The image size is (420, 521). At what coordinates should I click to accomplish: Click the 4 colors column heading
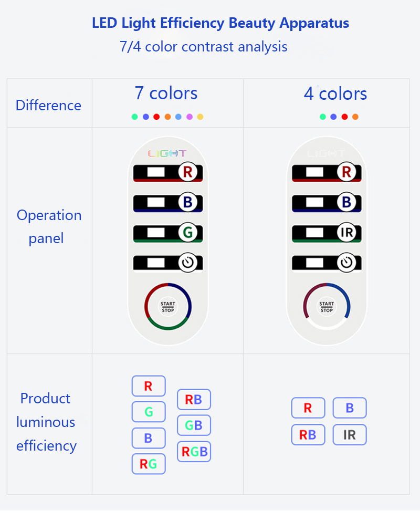coord(335,94)
